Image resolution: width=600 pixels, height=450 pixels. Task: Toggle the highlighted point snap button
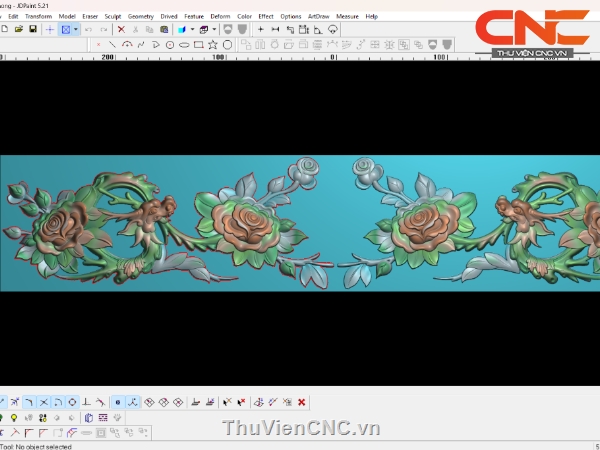pyautogui.click(x=117, y=402)
